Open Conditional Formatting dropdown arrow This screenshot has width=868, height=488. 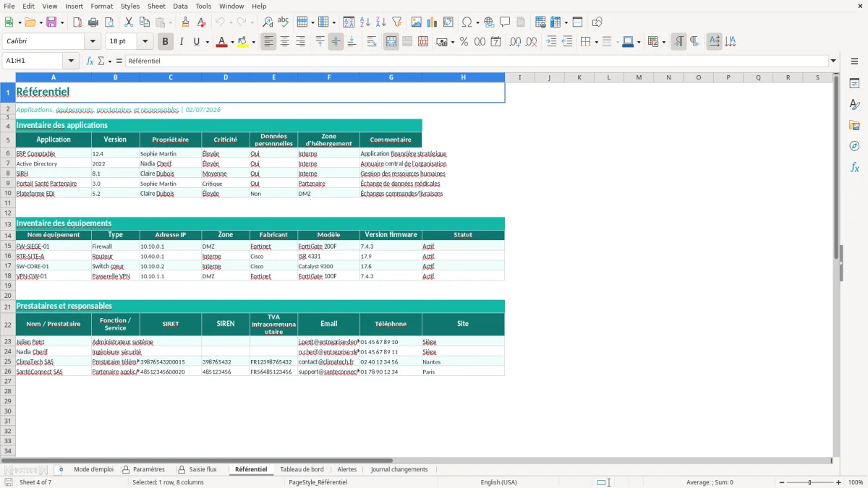(663, 42)
